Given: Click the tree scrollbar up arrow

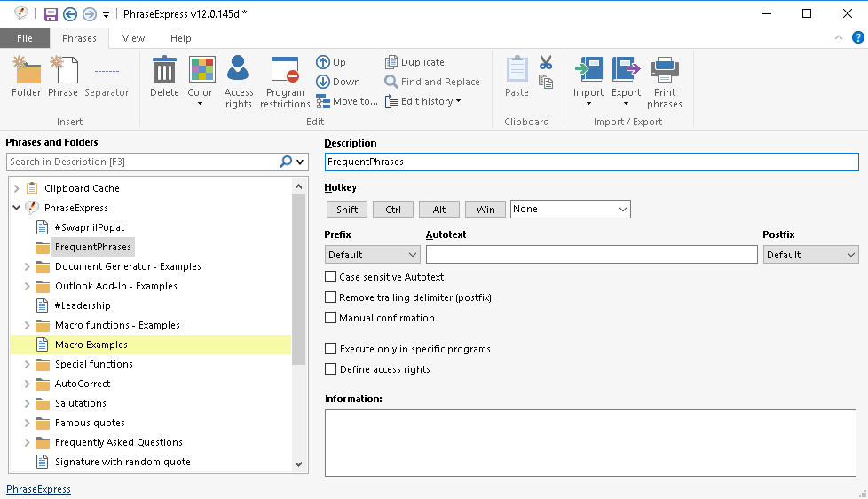Looking at the screenshot, I should pos(299,186).
